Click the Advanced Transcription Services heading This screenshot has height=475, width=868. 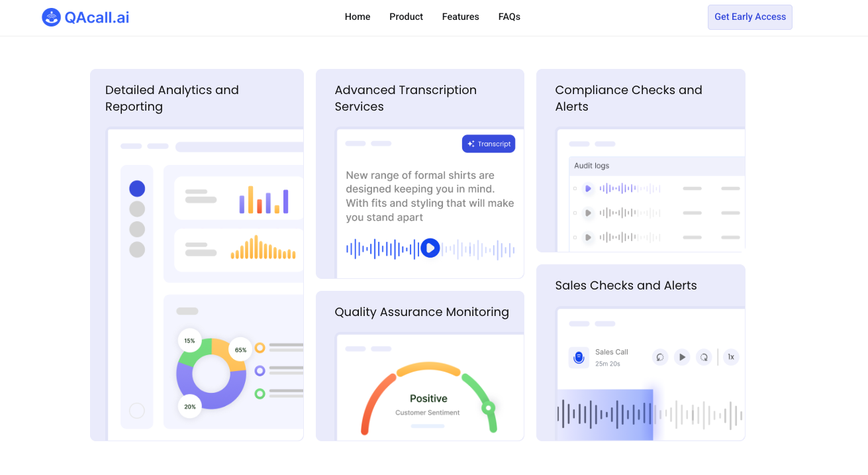pyautogui.click(x=406, y=98)
